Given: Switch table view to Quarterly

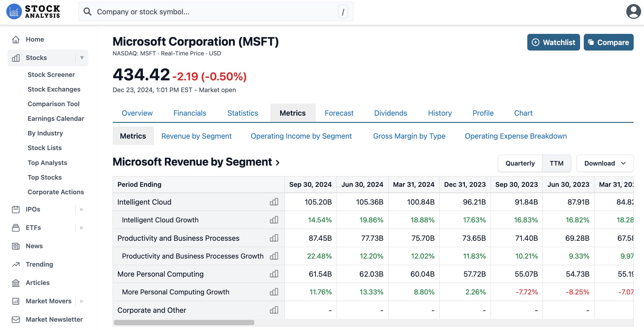Looking at the screenshot, I should pos(520,163).
